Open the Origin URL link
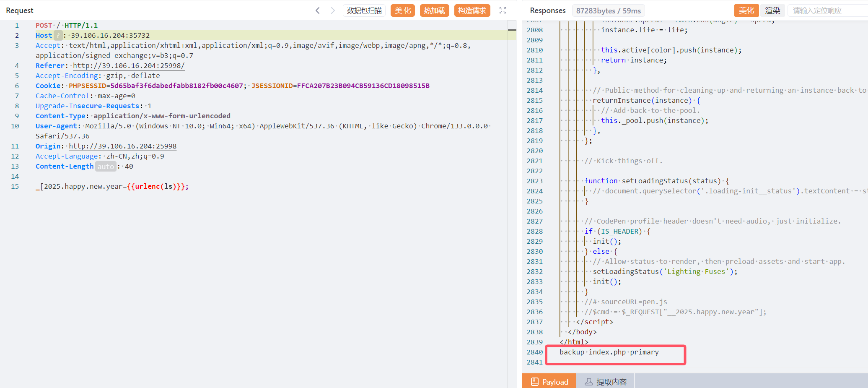Image resolution: width=868 pixels, height=388 pixels. pos(123,146)
